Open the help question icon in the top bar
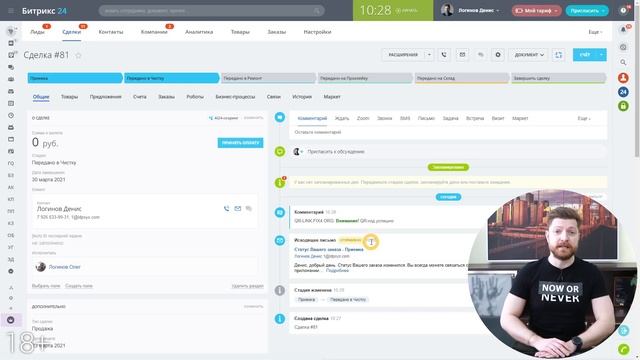This screenshot has width=640, height=360. click(x=623, y=11)
